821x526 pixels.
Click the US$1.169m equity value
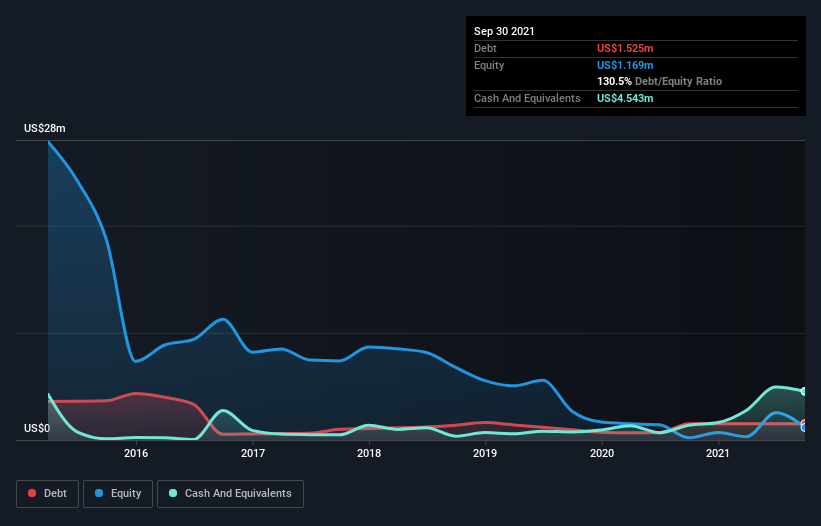coord(625,65)
